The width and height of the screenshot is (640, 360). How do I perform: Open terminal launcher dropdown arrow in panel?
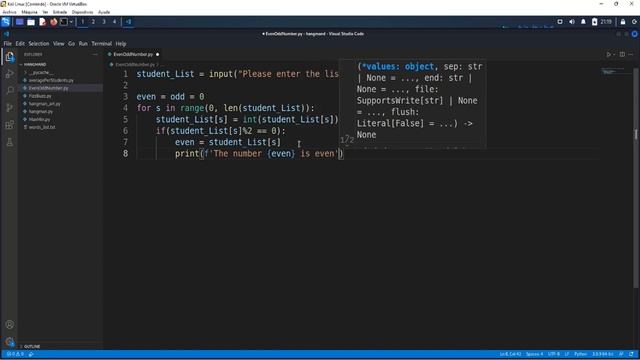click(x=71, y=22)
